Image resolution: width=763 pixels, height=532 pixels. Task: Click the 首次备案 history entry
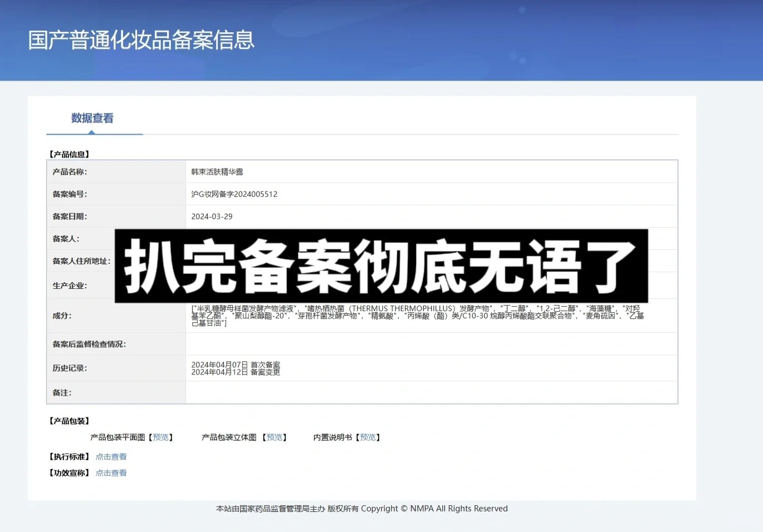point(236,364)
